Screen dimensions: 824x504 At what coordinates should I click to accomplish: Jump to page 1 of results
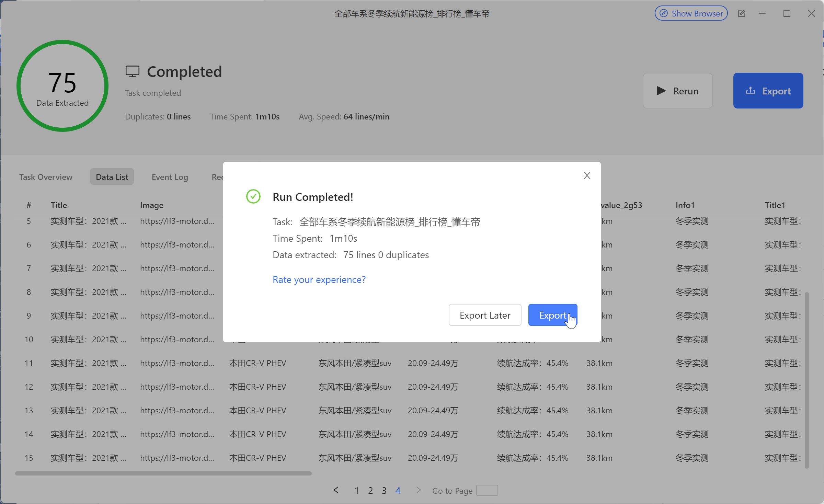357,491
